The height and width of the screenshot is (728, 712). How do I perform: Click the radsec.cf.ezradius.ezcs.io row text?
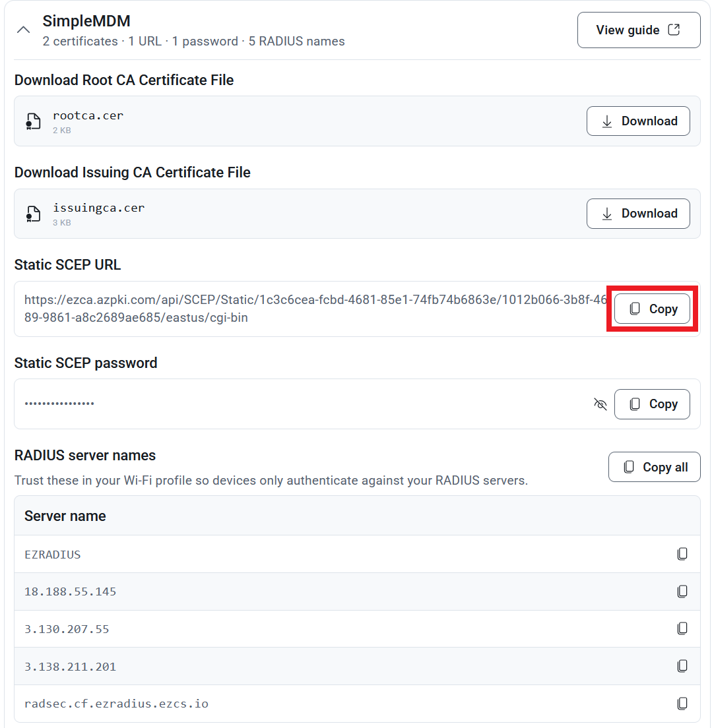coord(116,704)
